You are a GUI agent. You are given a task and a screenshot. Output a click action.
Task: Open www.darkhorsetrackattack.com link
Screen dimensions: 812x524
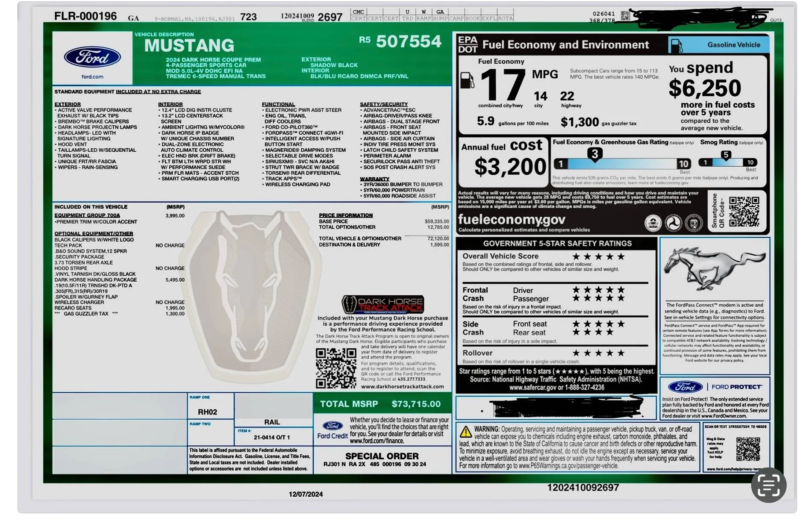click(x=402, y=386)
